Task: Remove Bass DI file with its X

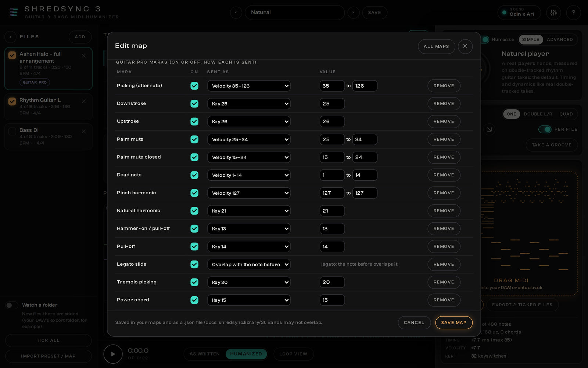Action: (x=84, y=131)
